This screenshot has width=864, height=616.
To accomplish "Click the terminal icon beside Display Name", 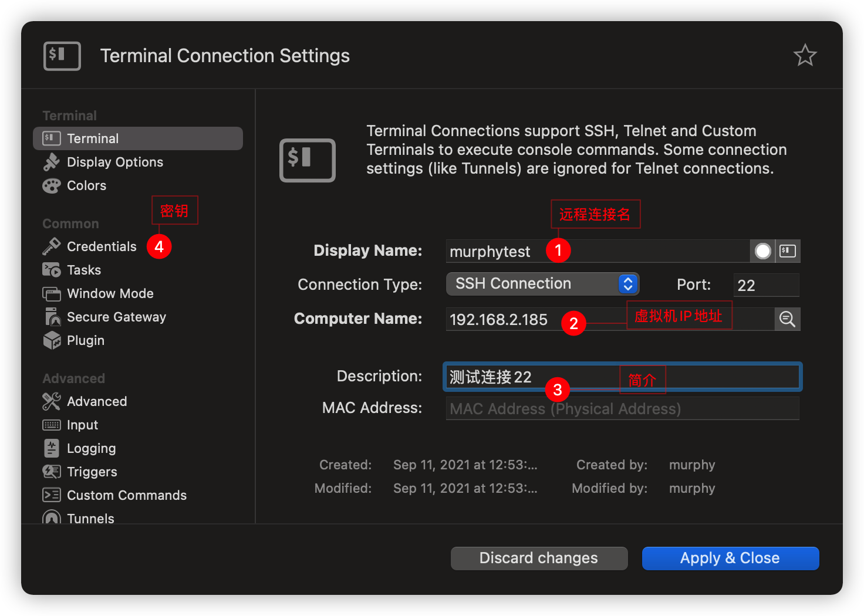I will click(x=788, y=251).
